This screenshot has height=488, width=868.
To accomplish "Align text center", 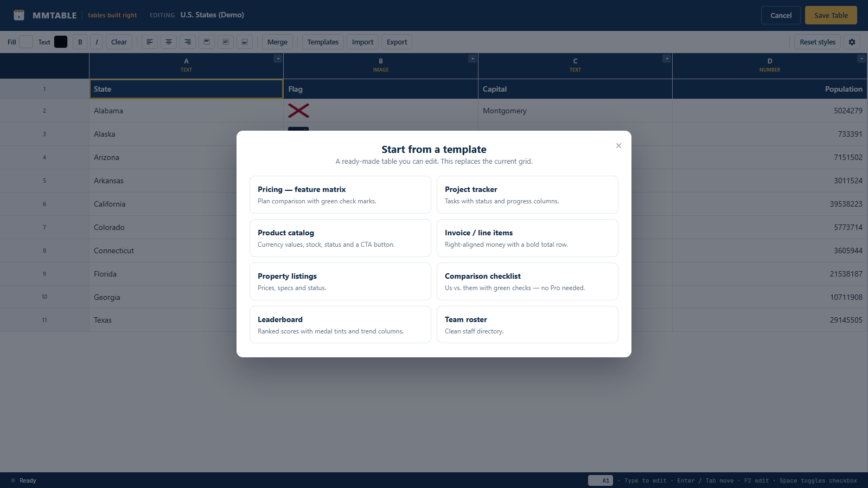I will pos(169,42).
